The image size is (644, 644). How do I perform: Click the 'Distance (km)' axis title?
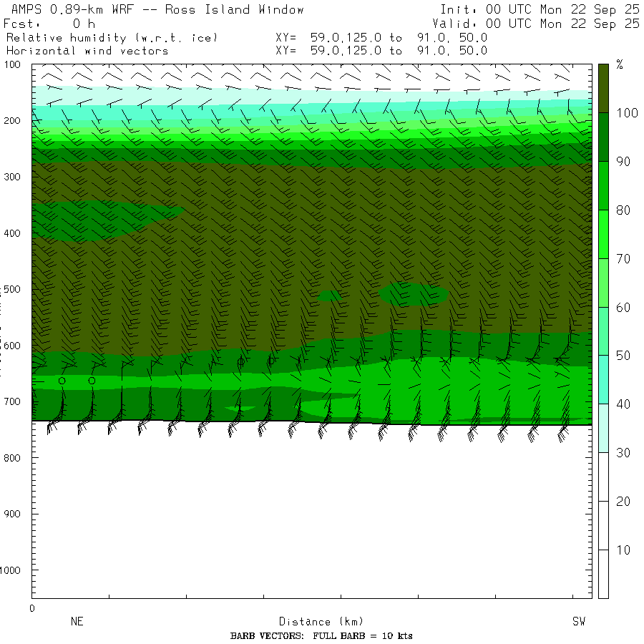(x=321, y=622)
